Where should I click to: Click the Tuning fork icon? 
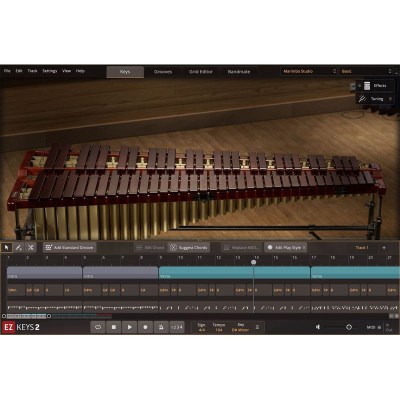(362, 99)
